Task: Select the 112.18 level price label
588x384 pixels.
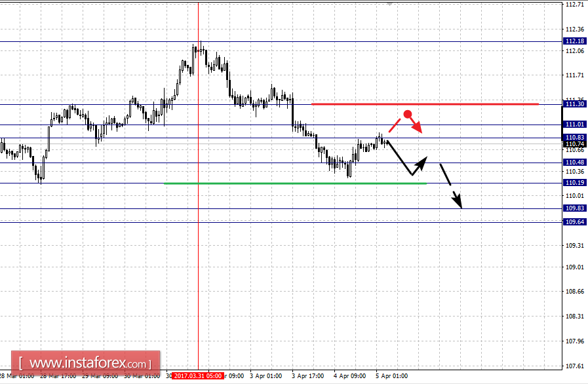Action: 574,41
